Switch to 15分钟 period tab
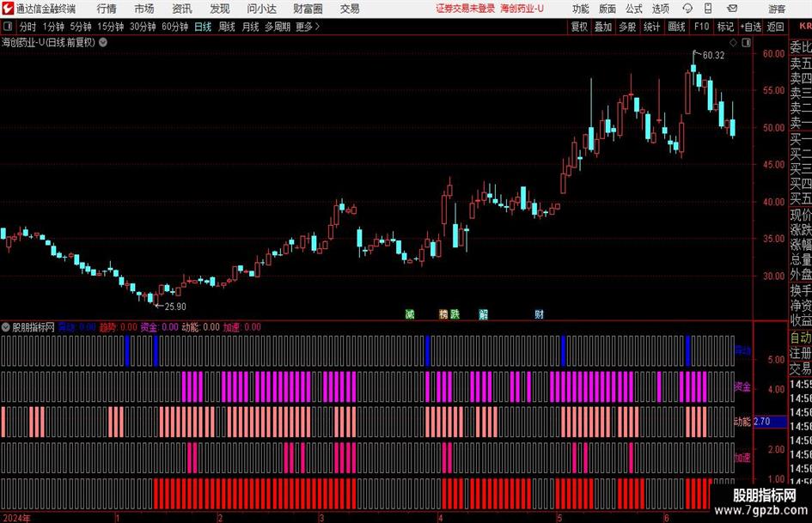Viewport: 812px width, 523px height. pos(111,27)
